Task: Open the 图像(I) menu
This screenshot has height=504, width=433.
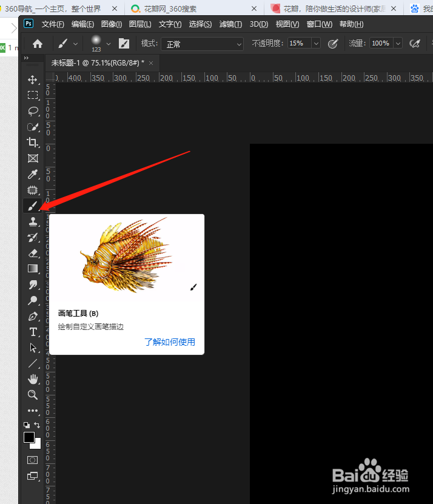Action: click(111, 24)
